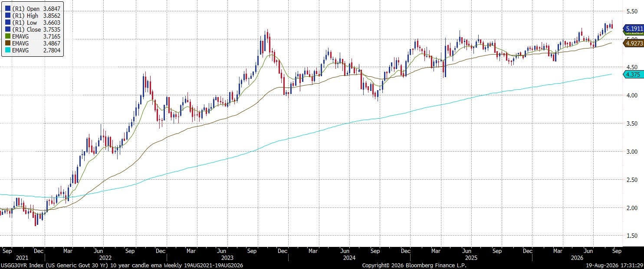Click the blue swatch beside (R1) Open
Screen dimensions: 644x269
pos(8,9)
